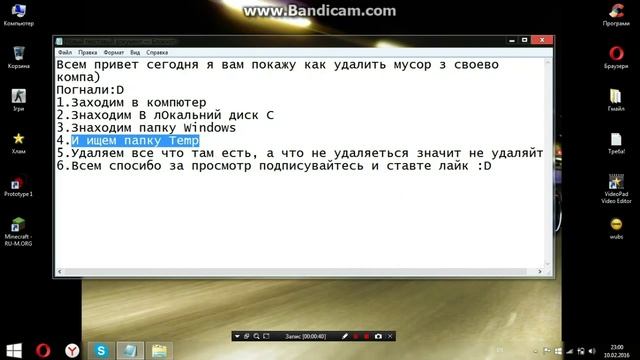Click line starting '5.Удаляем все что там есть'
This screenshot has height=360, width=640.
click(x=300, y=153)
